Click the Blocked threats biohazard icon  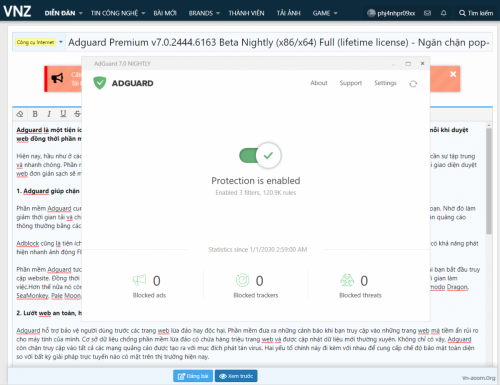pyautogui.click(x=347, y=280)
